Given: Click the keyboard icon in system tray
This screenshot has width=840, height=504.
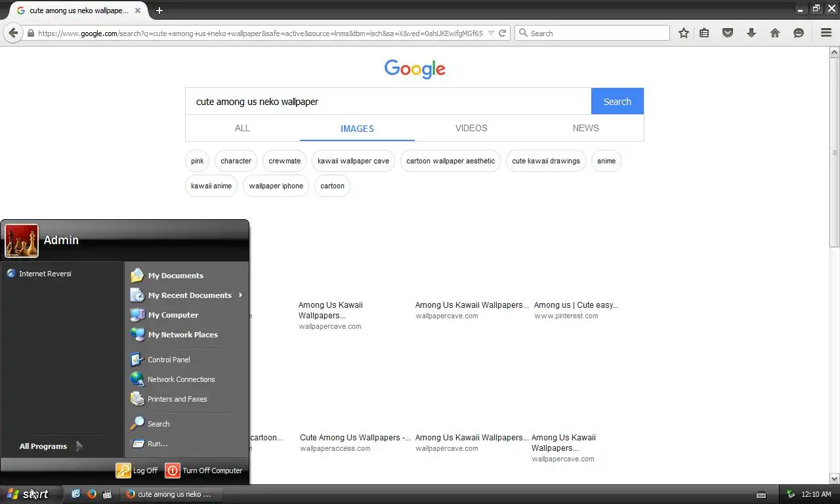Looking at the screenshot, I should pyautogui.click(x=761, y=494).
